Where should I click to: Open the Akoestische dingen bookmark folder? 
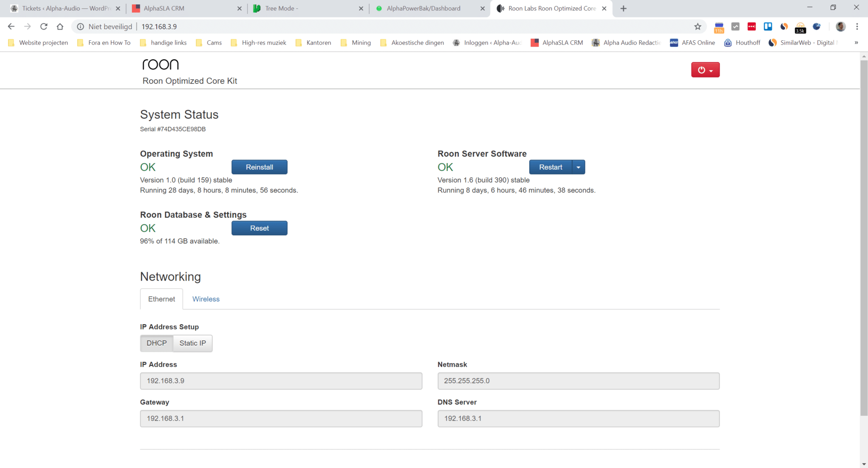click(412, 42)
